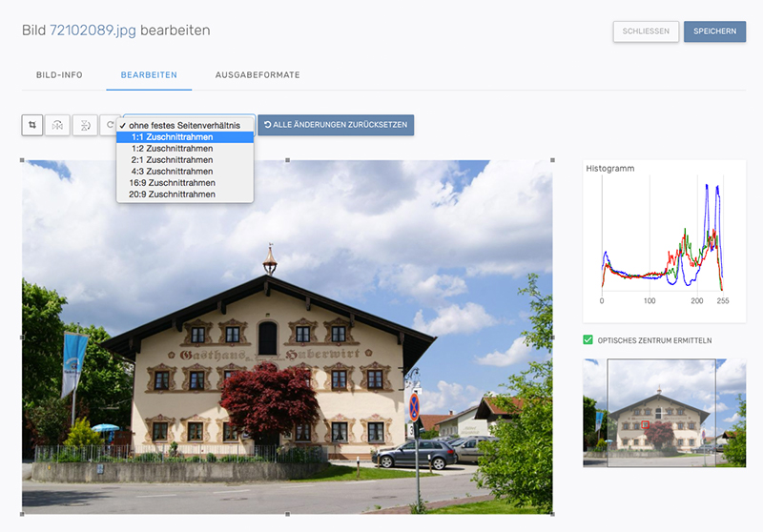This screenshot has height=532, width=763.
Task: Pick 'ohne festes Seitenverhältnis' option
Action: pyautogui.click(x=185, y=126)
